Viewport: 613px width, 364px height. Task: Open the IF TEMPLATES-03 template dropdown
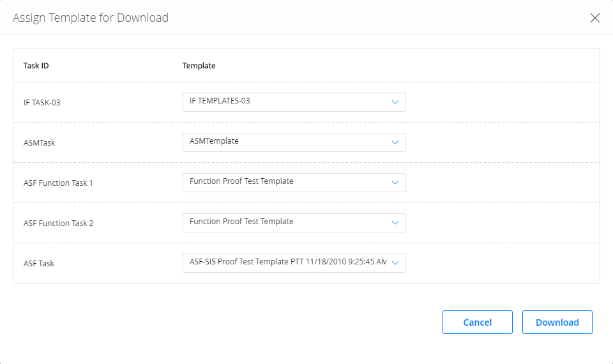coord(294,102)
